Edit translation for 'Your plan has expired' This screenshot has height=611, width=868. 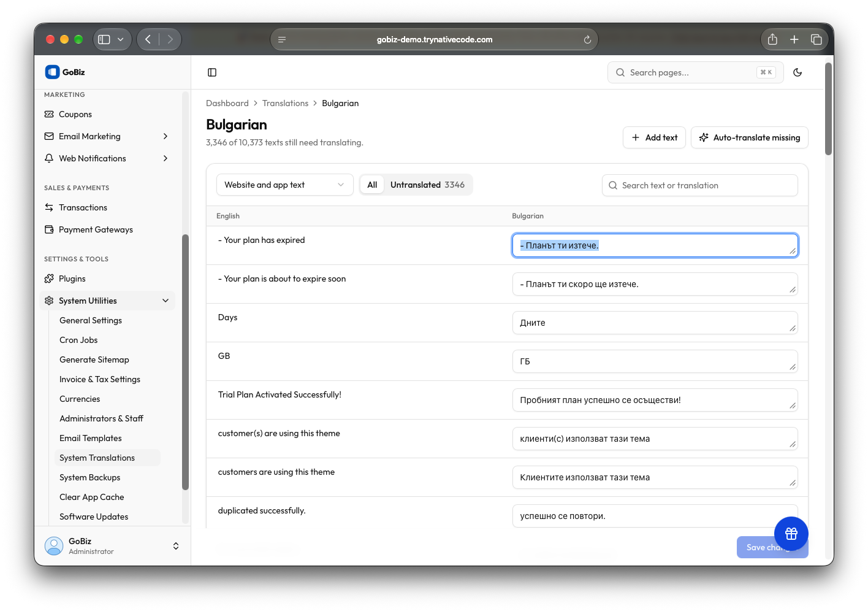[655, 245]
